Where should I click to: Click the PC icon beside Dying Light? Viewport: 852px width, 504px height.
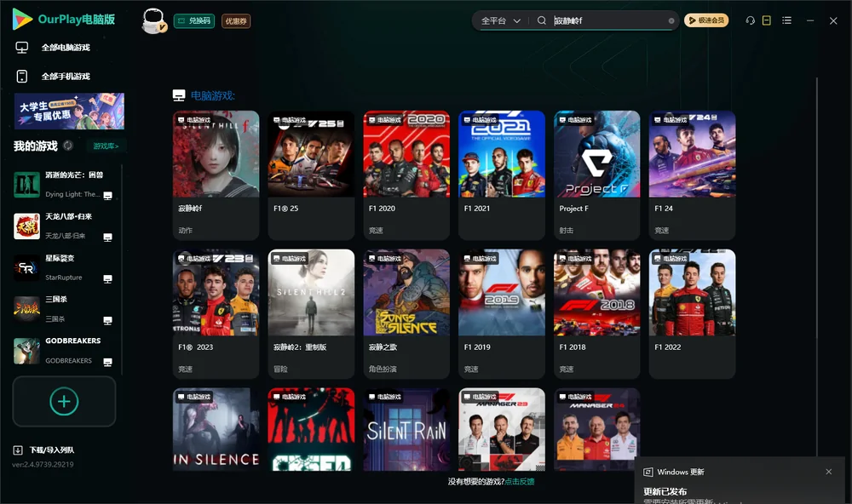tap(107, 196)
